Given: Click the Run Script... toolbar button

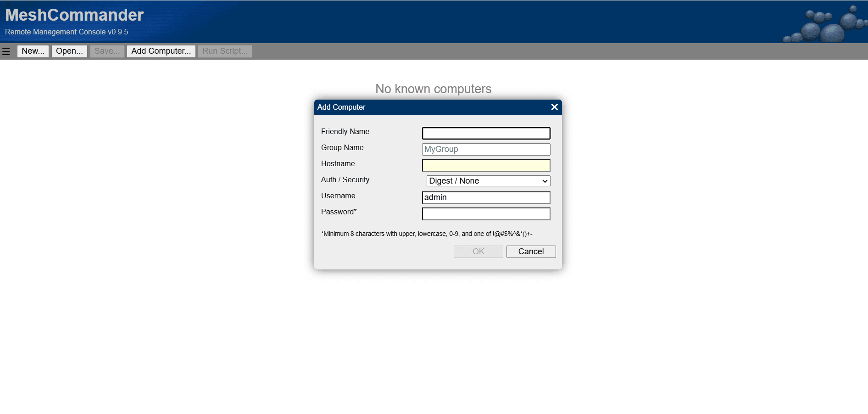Looking at the screenshot, I should tap(225, 51).
